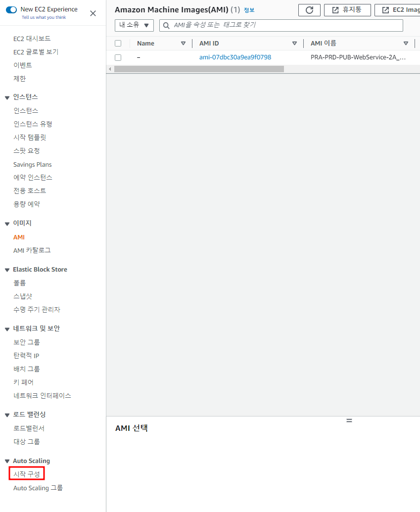Click the magnifier icon in search box
The height and width of the screenshot is (512, 420).
[x=166, y=25]
